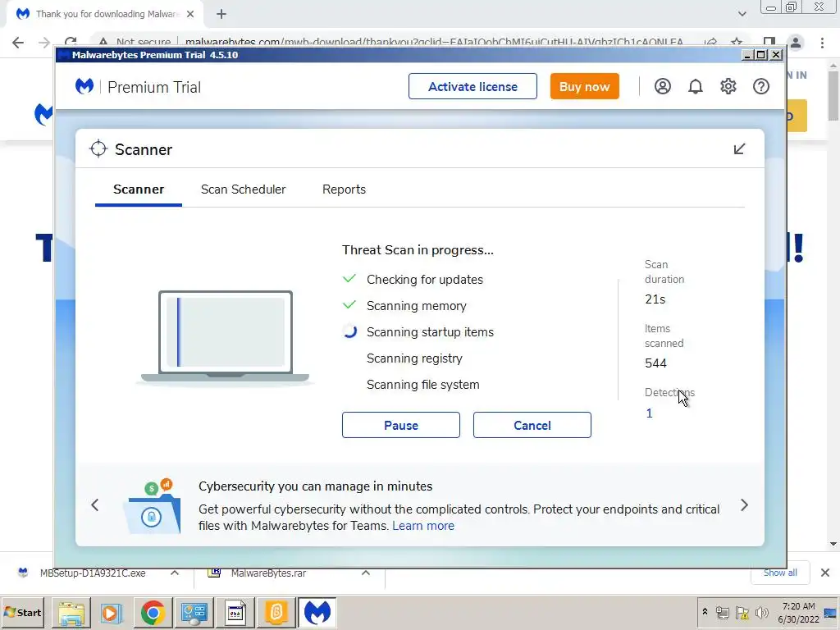Cancel the Threat Scan
Screen dimensions: 840x630
[x=532, y=425]
